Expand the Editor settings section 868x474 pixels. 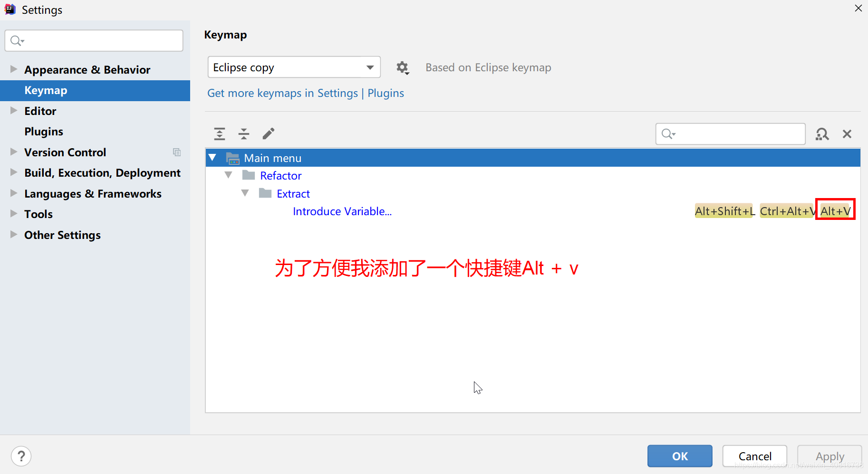pyautogui.click(x=14, y=111)
